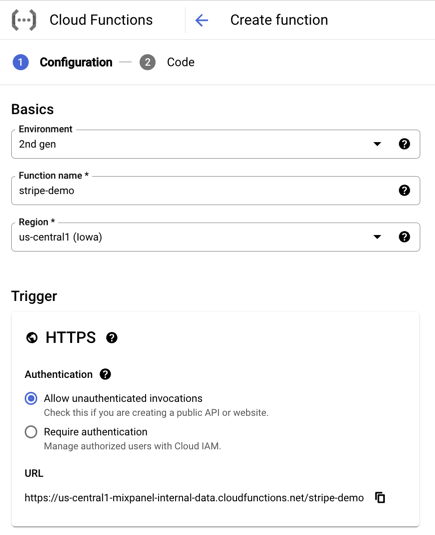Switch to the Code step
The height and width of the screenshot is (535, 435).
(180, 62)
